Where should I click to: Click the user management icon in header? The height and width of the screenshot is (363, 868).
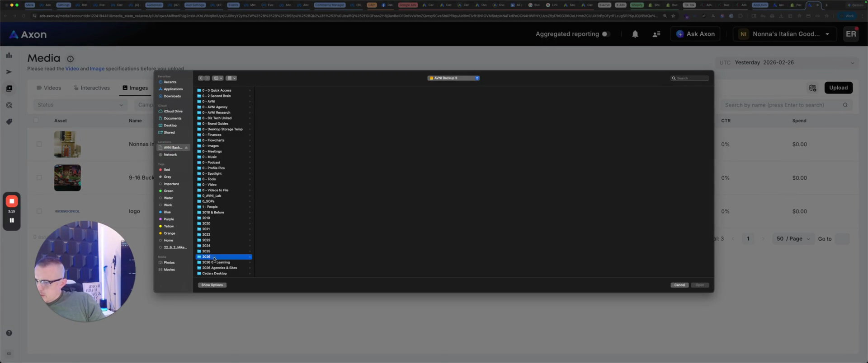point(656,34)
